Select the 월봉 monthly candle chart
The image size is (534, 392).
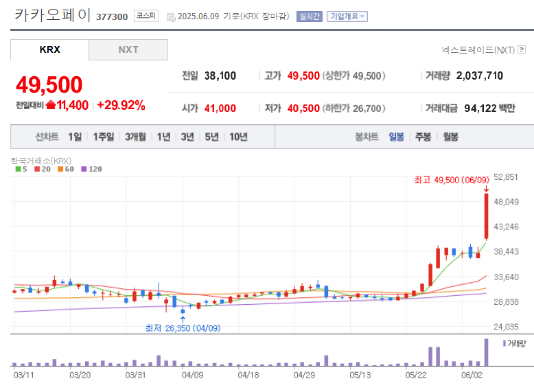pyautogui.click(x=450, y=137)
